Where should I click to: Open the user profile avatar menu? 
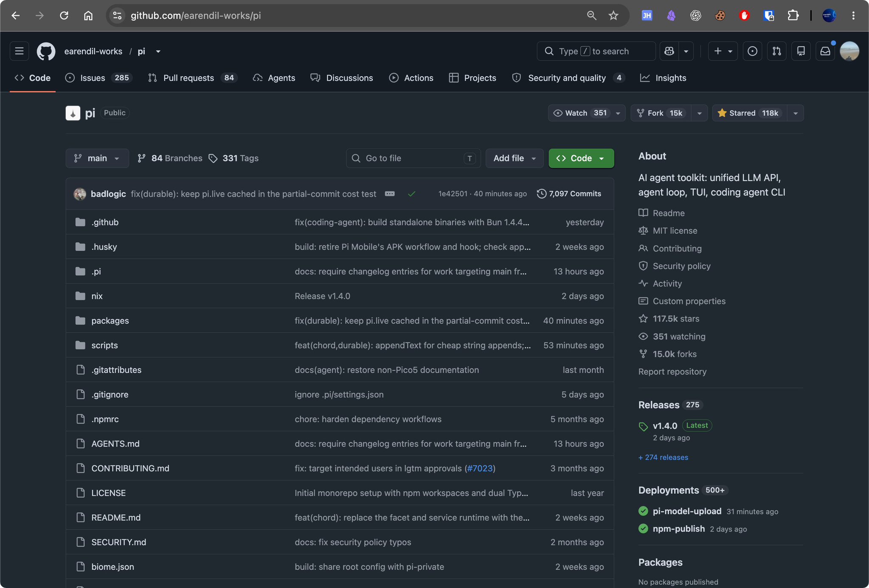point(849,51)
